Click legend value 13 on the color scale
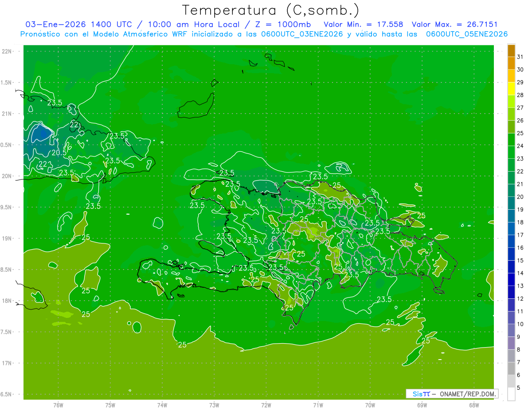Image resolution: width=532 pixels, height=411 pixels. pos(520,286)
